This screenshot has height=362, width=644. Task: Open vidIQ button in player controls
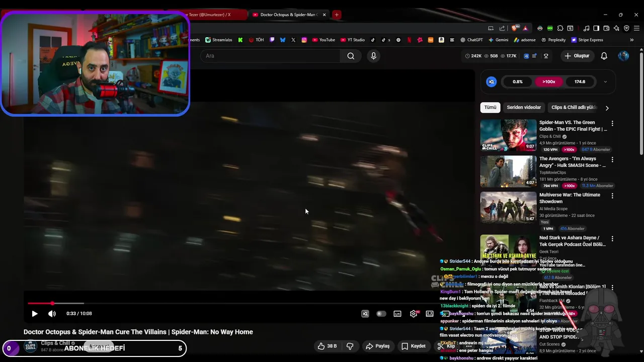tap(365, 314)
